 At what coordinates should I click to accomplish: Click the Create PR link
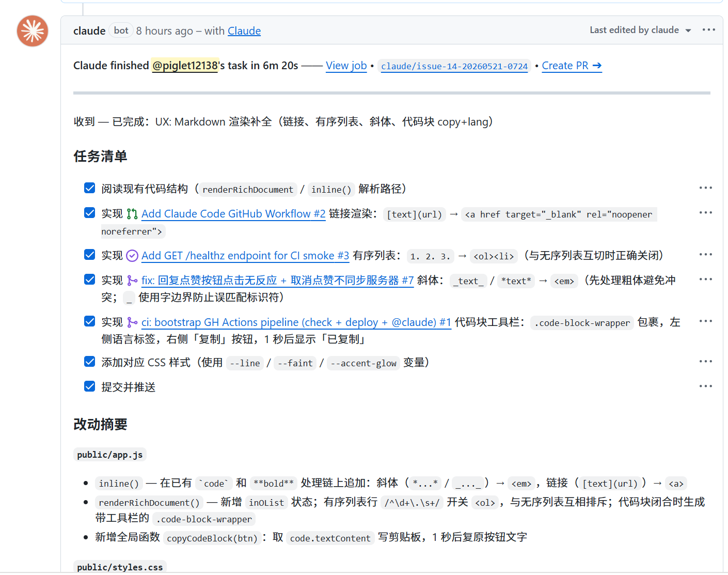click(572, 66)
